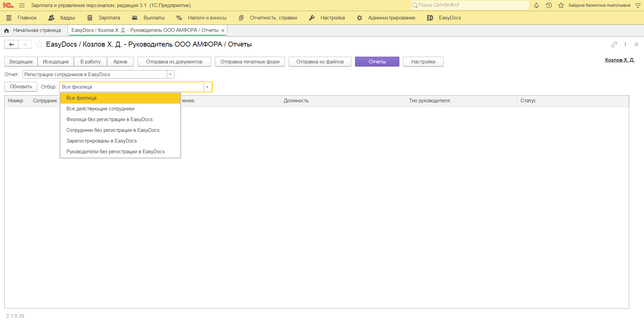Image resolution: width=644 pixels, height=324 pixels.
Task: Open favorites star in top bar
Action: [x=561, y=5]
